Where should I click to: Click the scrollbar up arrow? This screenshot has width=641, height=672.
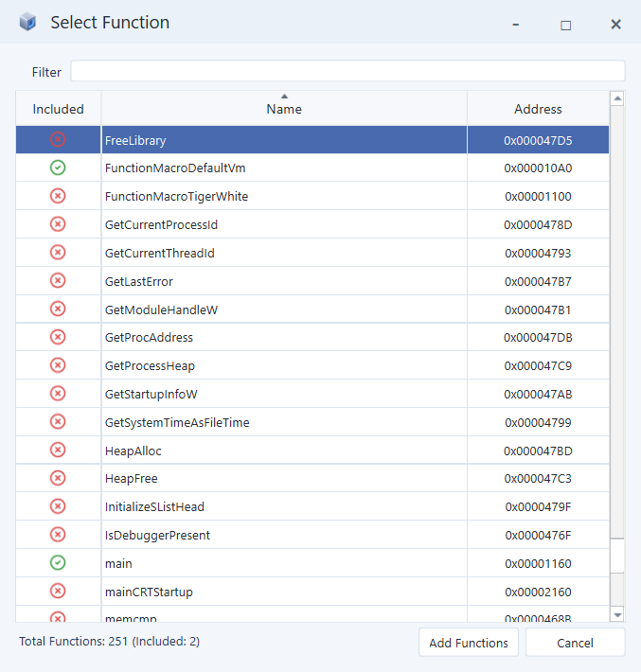617,98
